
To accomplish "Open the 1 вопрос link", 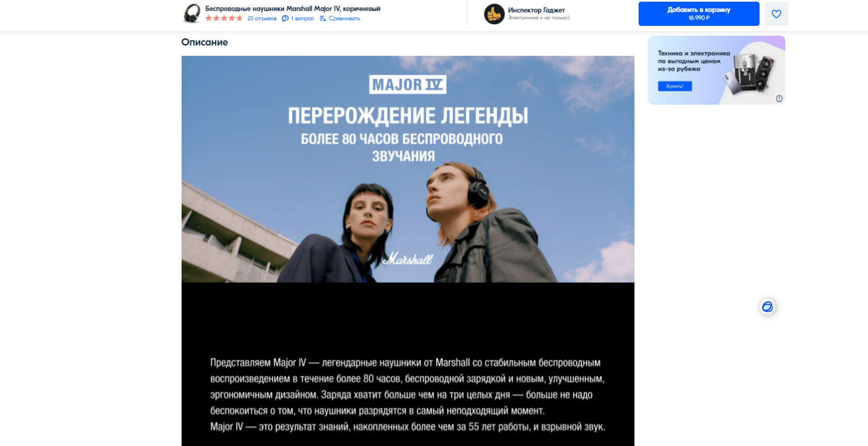I will point(302,19).
